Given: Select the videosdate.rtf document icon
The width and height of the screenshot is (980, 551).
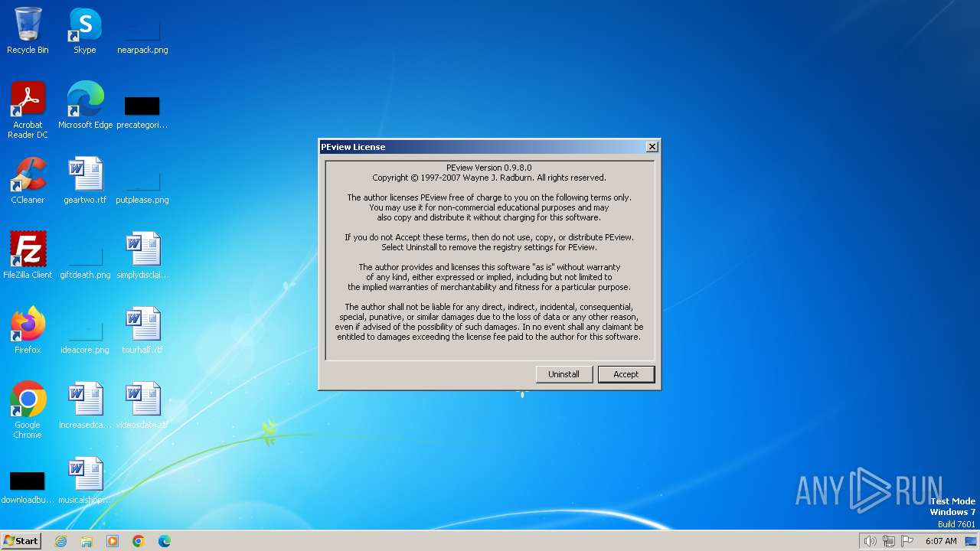Looking at the screenshot, I should [142, 406].
